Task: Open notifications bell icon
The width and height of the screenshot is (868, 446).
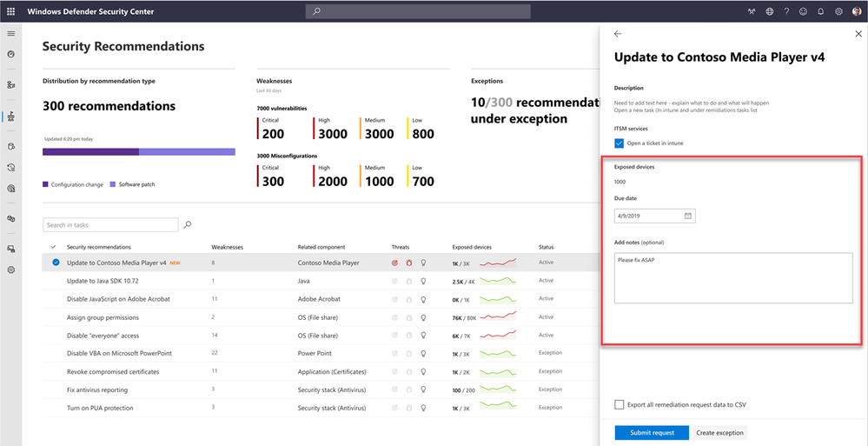Action: click(821, 11)
